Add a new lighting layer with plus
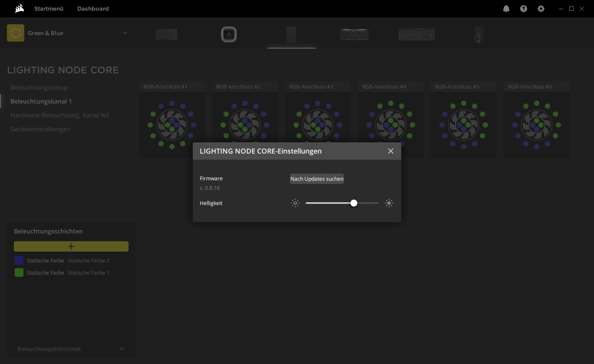 coord(71,246)
